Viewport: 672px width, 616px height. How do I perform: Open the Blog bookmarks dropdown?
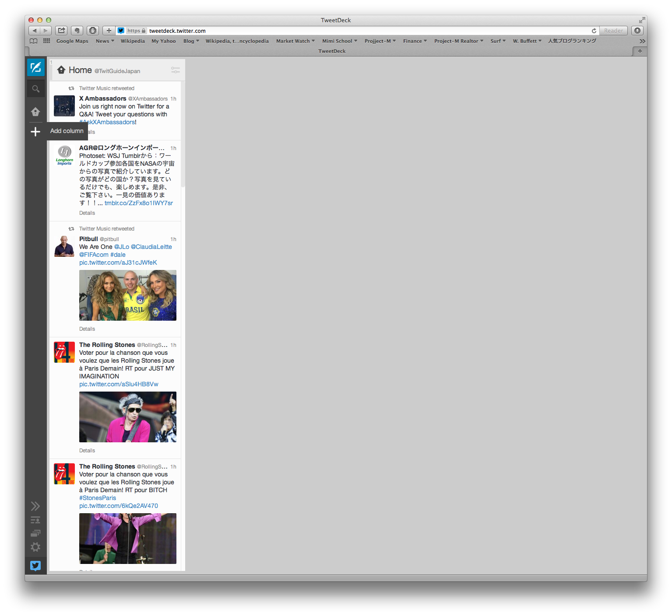[191, 41]
